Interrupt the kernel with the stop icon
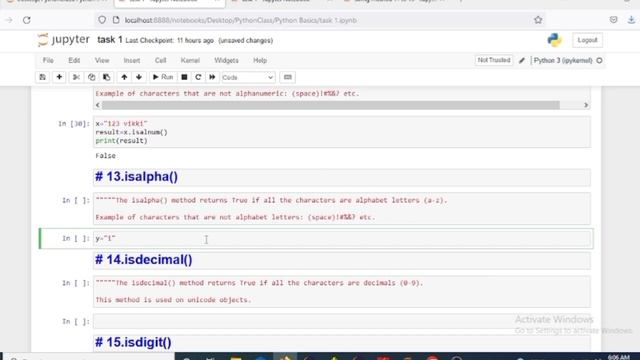640x360 pixels. [184, 77]
